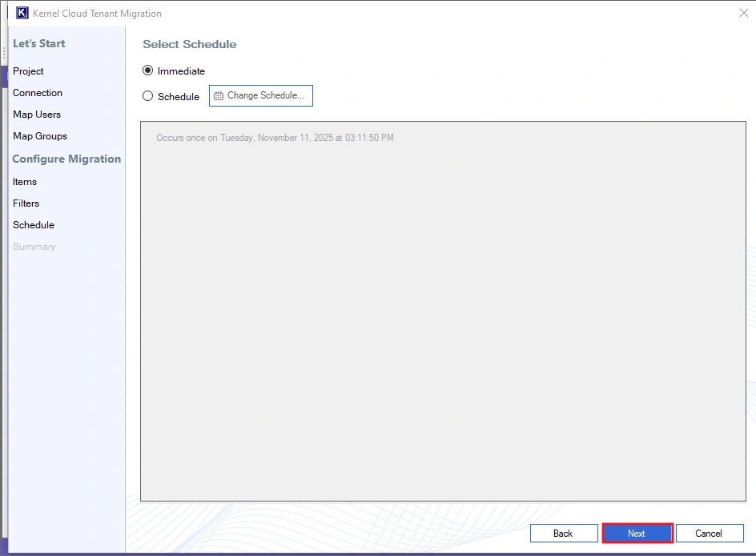Cancel the migration wizard
The width and height of the screenshot is (756, 556).
coord(709,534)
